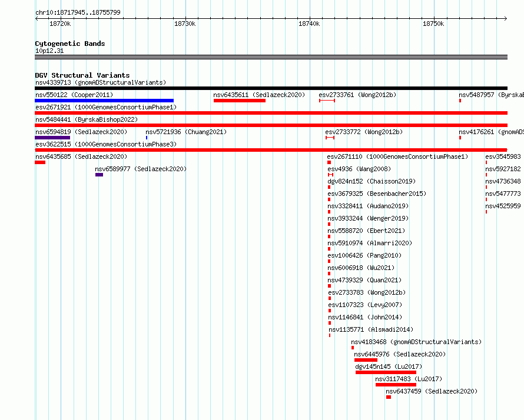Open nsv5927182 variant label
Viewport: 524px width, 420px height.
click(x=503, y=169)
